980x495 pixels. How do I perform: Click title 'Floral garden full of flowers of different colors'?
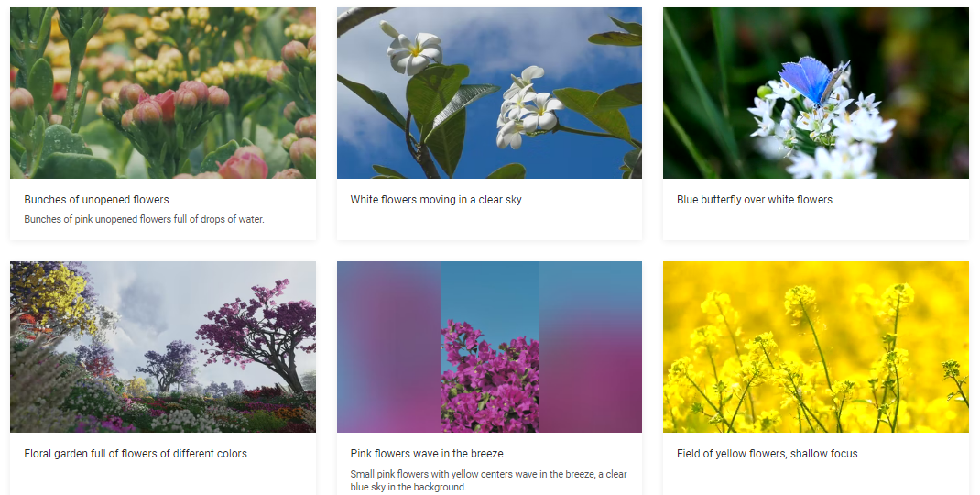pos(136,454)
